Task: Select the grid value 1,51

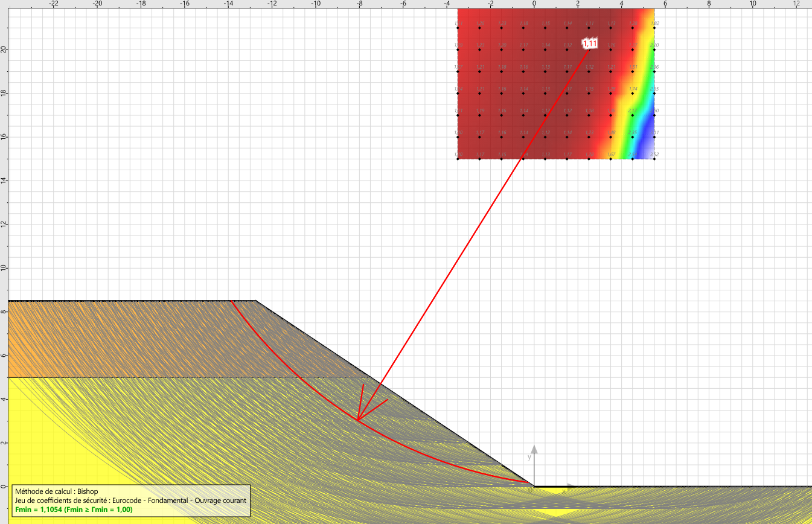Action: coord(633,67)
